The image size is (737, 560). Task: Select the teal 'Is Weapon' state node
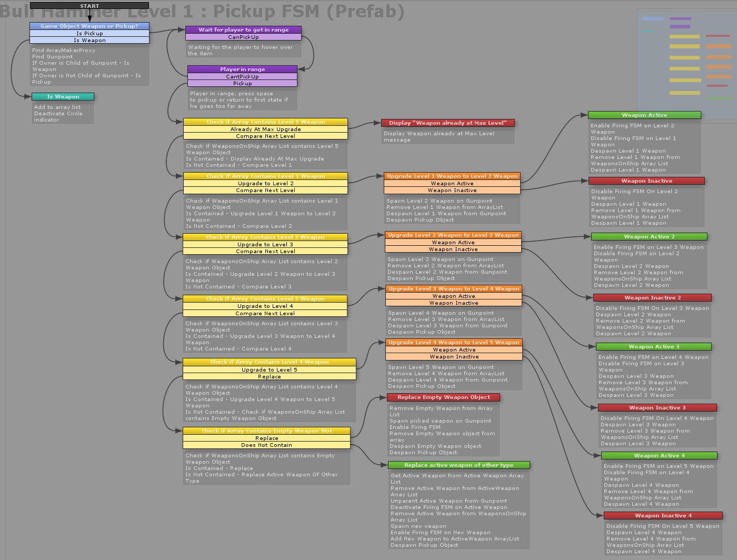pyautogui.click(x=63, y=97)
